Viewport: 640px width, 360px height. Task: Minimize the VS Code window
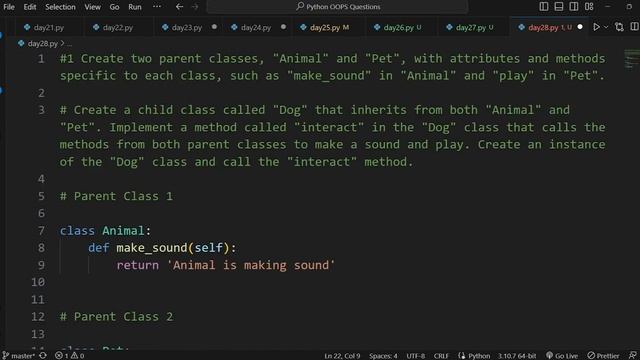click(608, 7)
